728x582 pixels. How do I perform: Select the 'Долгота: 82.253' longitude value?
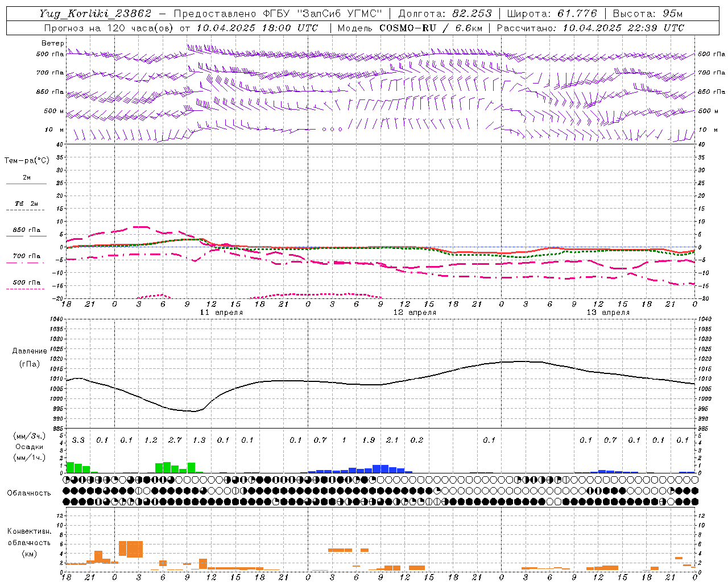click(x=445, y=14)
